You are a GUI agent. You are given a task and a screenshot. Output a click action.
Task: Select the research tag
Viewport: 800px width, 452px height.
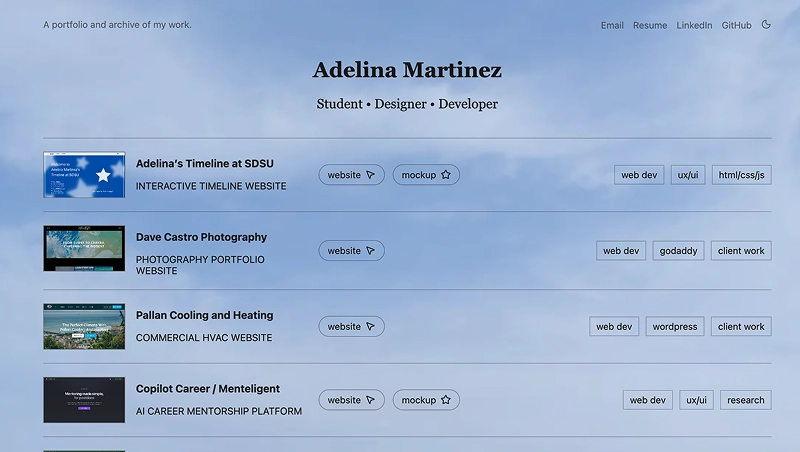click(745, 400)
